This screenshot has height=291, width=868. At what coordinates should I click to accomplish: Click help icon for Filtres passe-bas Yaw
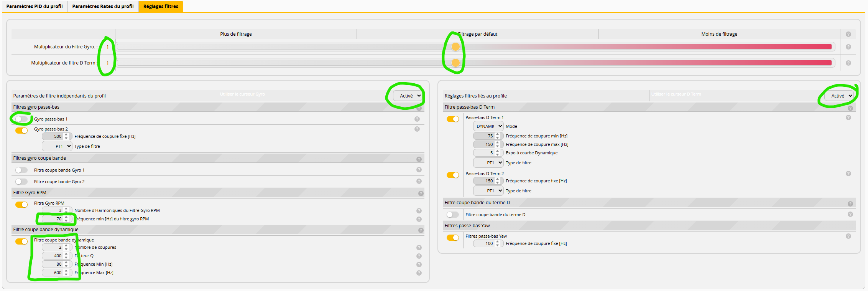tap(848, 236)
